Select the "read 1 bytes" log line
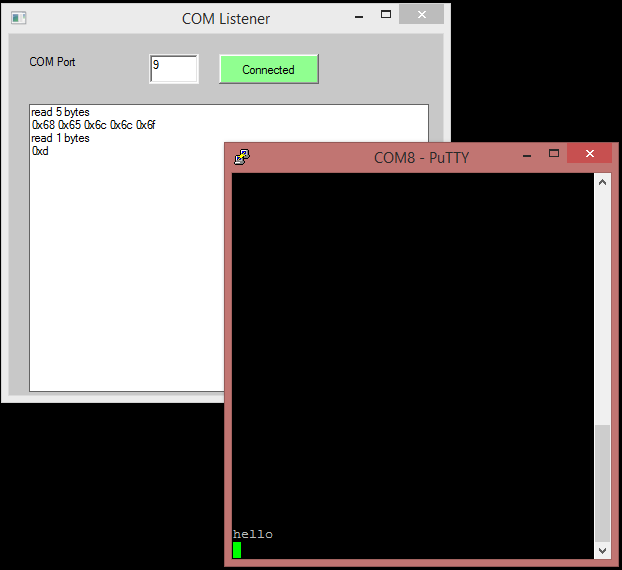 [x=60, y=138]
